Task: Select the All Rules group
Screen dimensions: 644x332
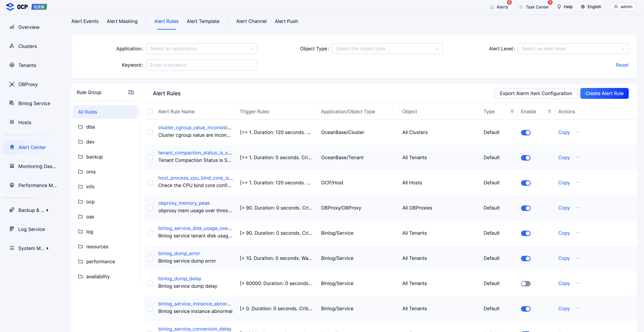Action: coord(105,112)
